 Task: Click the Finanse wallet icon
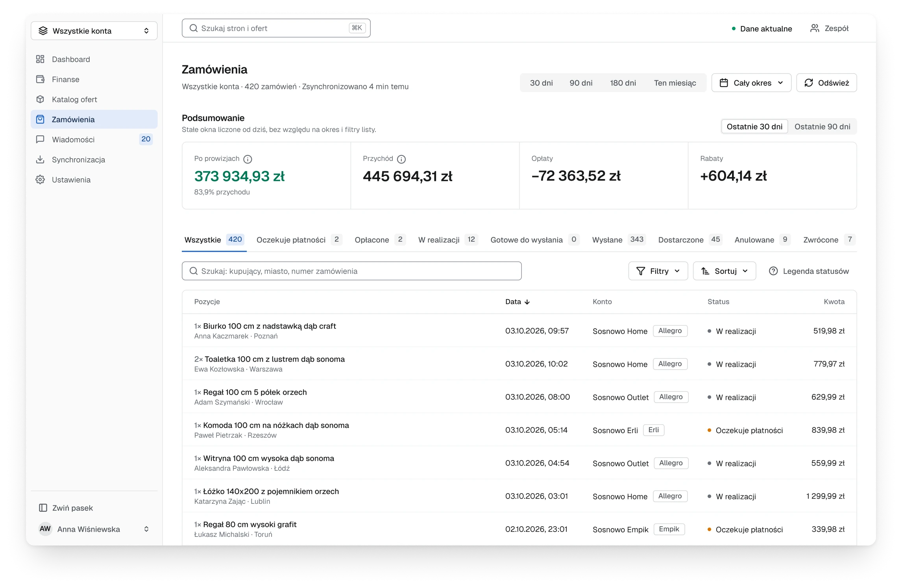(40, 79)
